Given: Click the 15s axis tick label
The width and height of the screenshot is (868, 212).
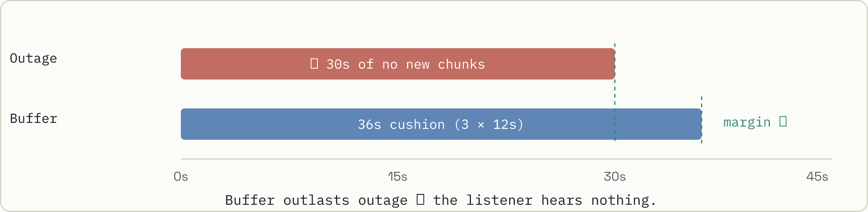Looking at the screenshot, I should tap(398, 177).
